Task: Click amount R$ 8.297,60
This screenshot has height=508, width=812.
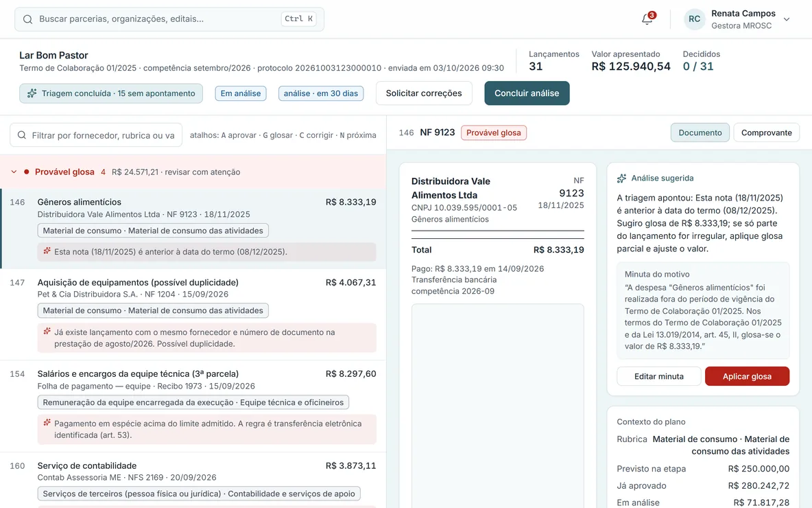Action: tap(350, 373)
